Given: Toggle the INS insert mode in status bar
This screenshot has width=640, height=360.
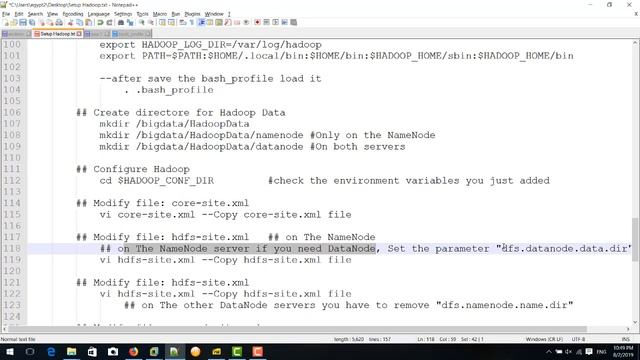Looking at the screenshot, I should [625, 339].
